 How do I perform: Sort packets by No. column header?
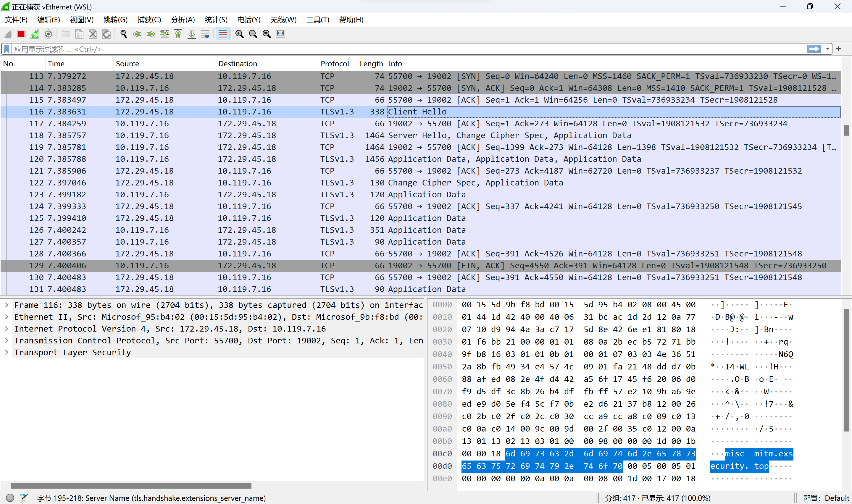coord(23,64)
